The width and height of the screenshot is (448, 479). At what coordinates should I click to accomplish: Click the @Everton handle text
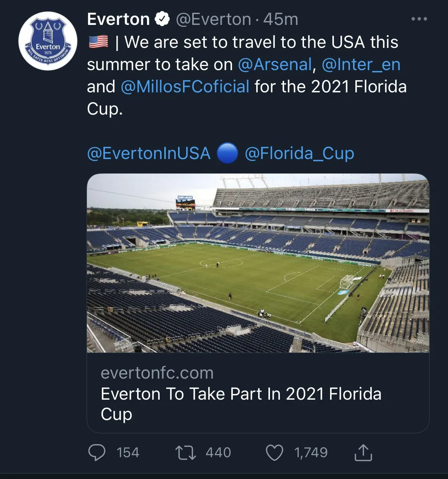pos(213,19)
